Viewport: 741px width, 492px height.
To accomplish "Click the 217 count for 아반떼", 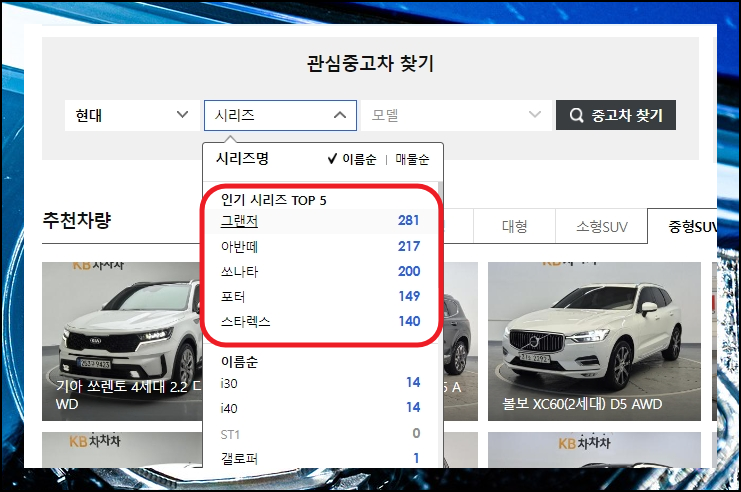I will pyautogui.click(x=409, y=246).
